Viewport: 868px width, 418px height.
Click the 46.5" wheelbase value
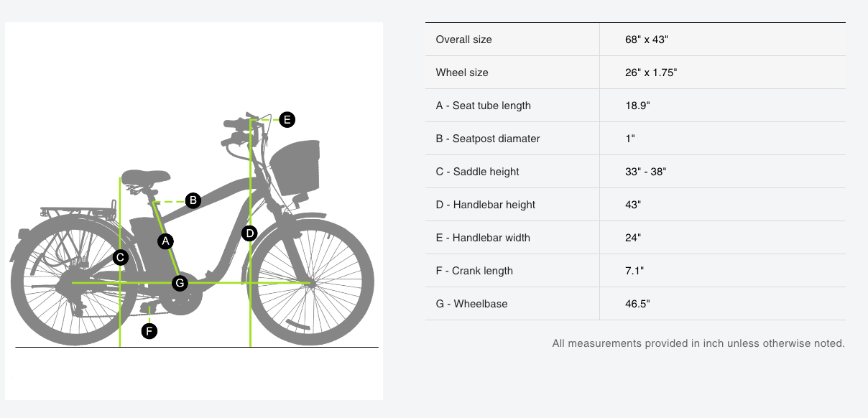click(x=638, y=304)
